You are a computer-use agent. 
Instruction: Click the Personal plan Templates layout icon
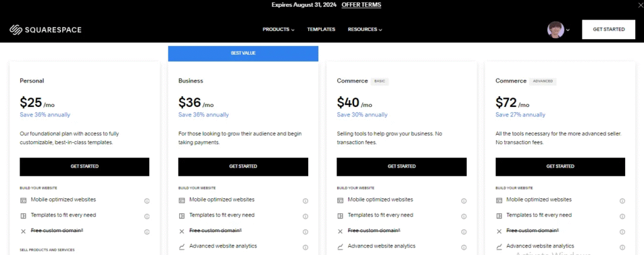pyautogui.click(x=23, y=216)
